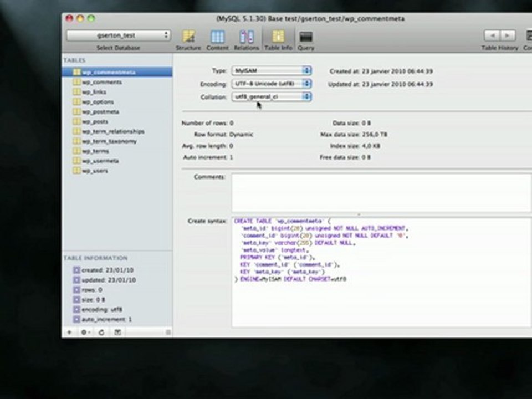
Task: Select the wp_term_taxonomy table
Action: (117, 141)
